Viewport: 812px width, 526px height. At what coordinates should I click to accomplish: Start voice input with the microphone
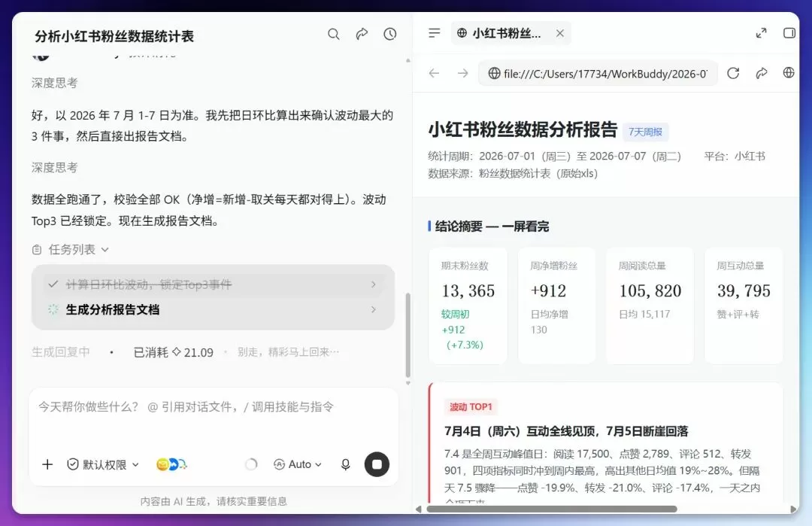pyautogui.click(x=345, y=464)
